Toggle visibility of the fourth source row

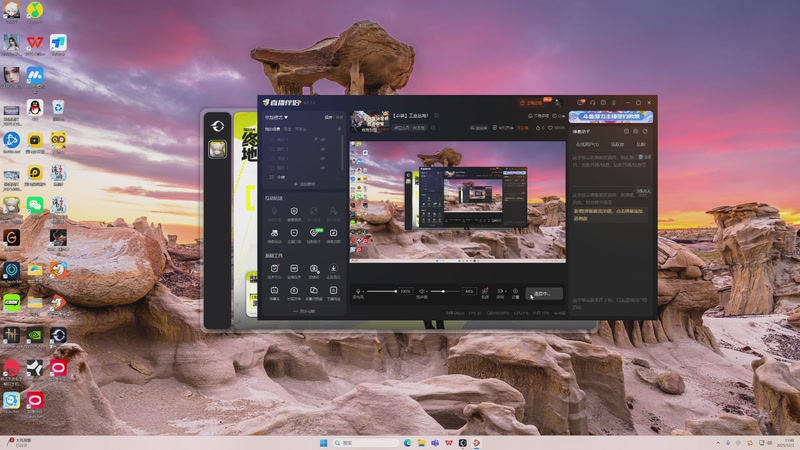point(323,167)
